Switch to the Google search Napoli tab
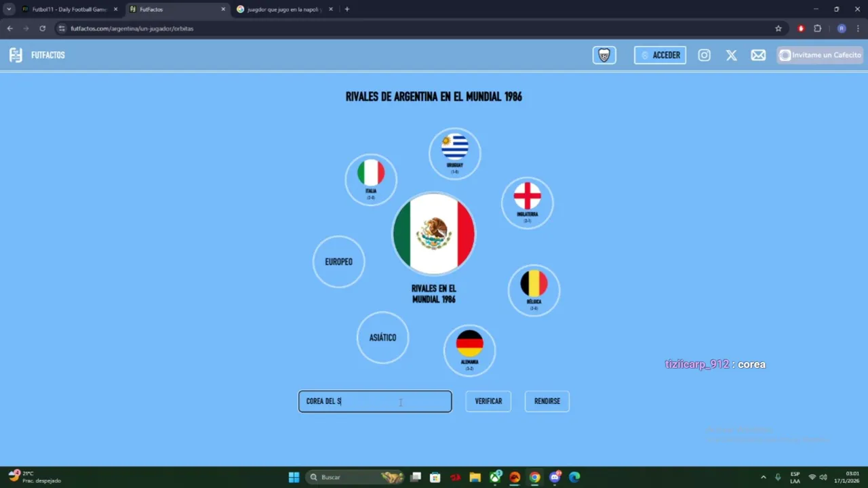Viewport: 868px width, 488px height. 285,9
